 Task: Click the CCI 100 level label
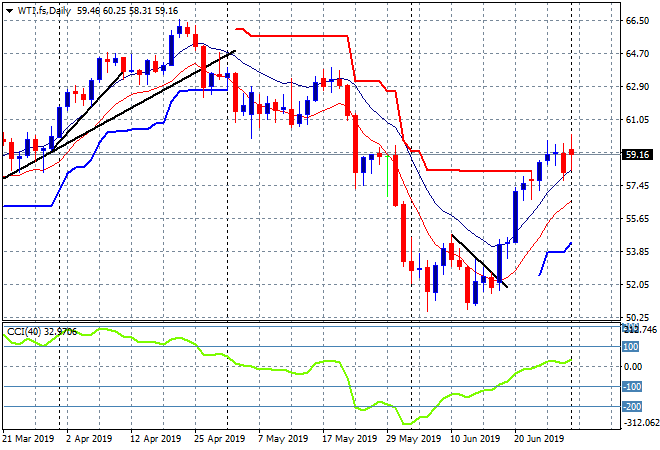(x=631, y=347)
